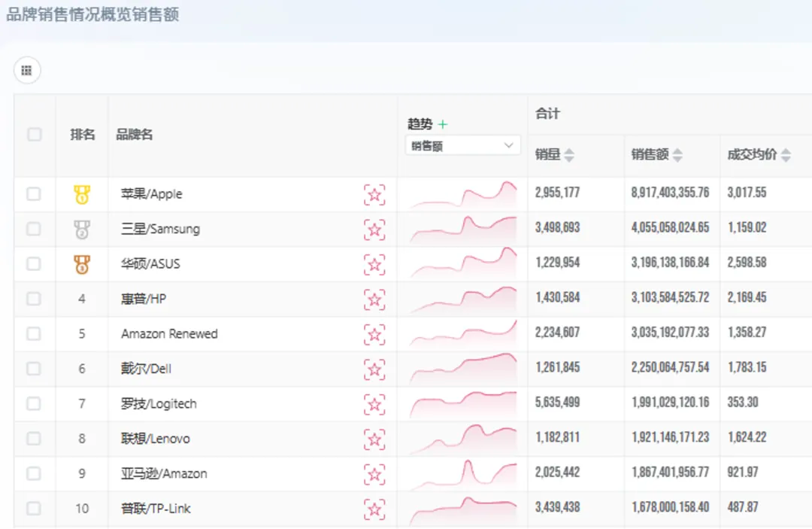Click the gold medal icon beside 苹果/Apple

[x=81, y=194]
